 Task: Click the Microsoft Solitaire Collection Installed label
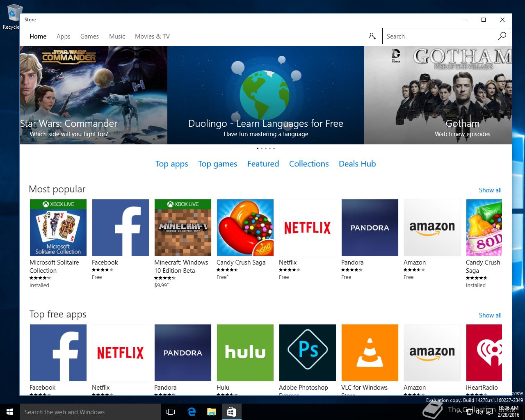[39, 285]
